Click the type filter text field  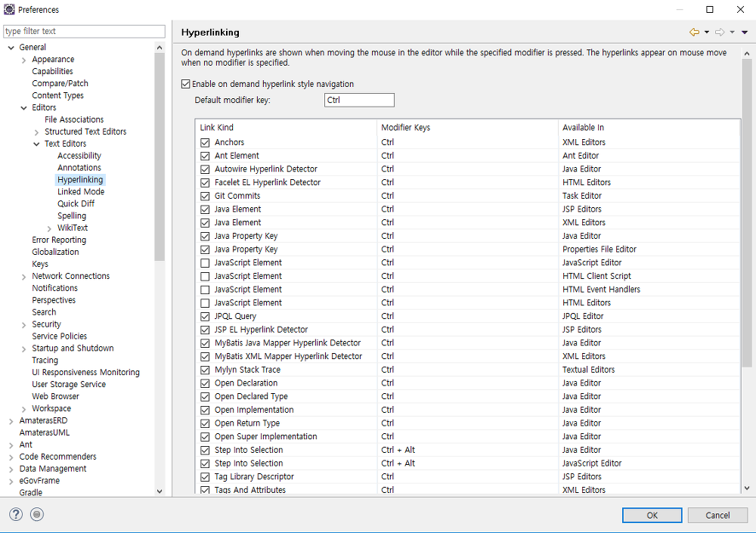tap(85, 31)
